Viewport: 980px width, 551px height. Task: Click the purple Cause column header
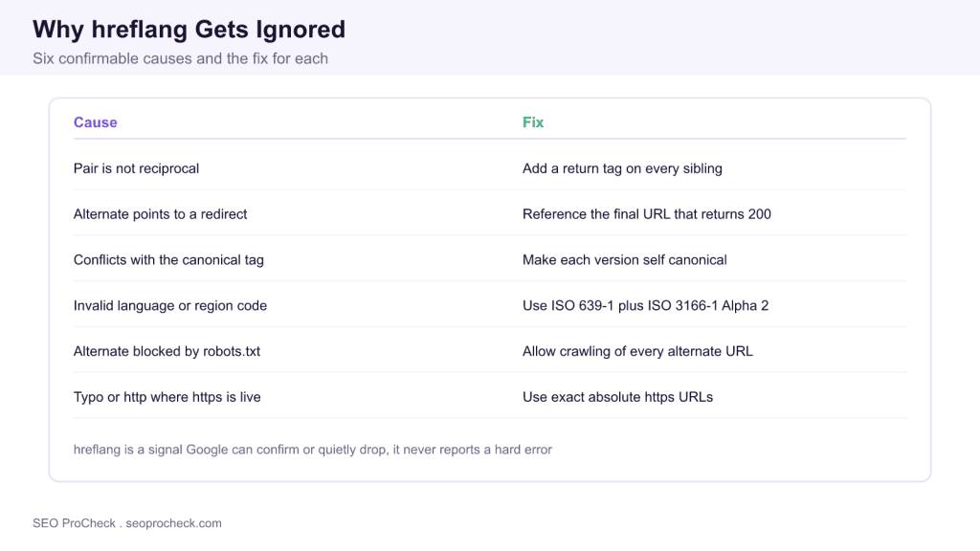click(95, 122)
